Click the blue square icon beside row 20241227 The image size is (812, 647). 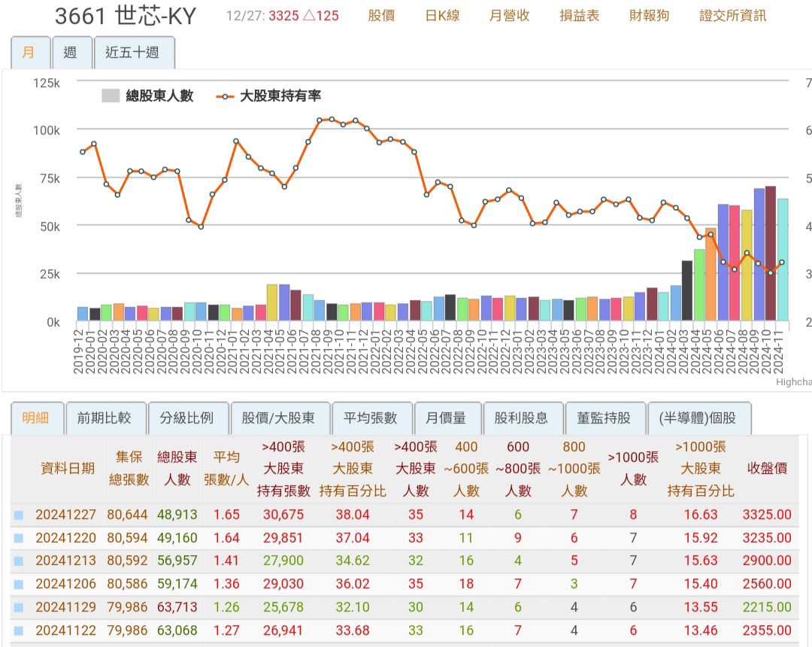click(20, 514)
